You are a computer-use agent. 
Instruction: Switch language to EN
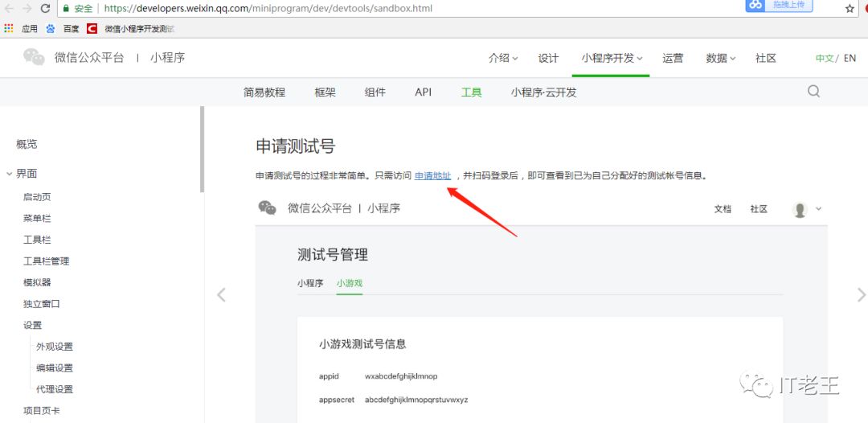[x=850, y=58]
